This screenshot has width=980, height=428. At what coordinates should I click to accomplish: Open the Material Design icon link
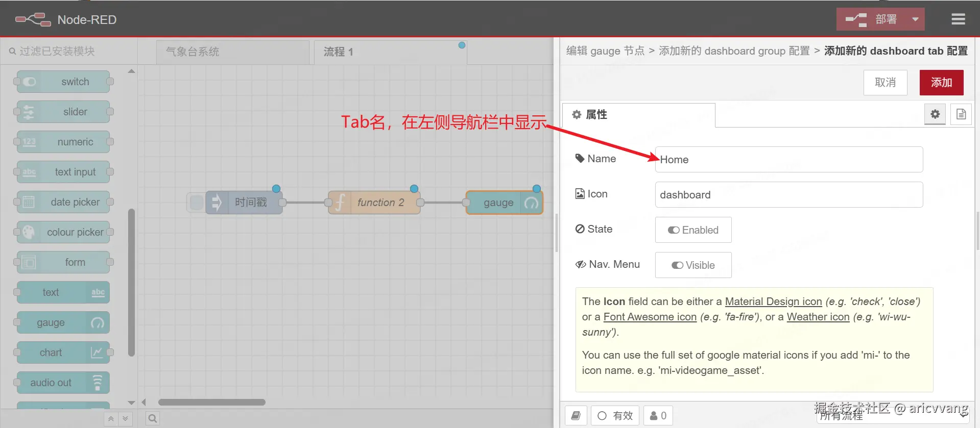[x=773, y=301]
